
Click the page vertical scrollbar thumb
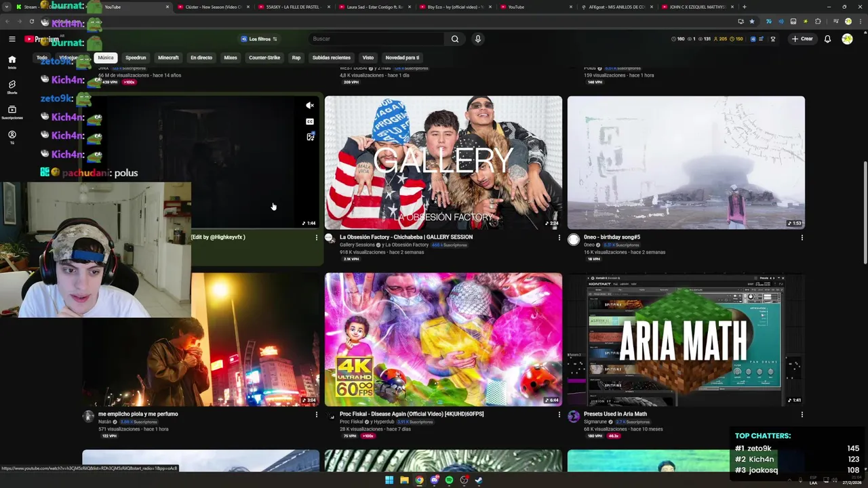point(865,213)
